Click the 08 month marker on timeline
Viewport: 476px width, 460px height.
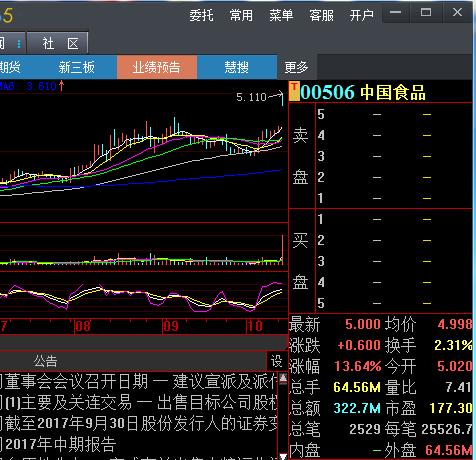[x=83, y=326]
